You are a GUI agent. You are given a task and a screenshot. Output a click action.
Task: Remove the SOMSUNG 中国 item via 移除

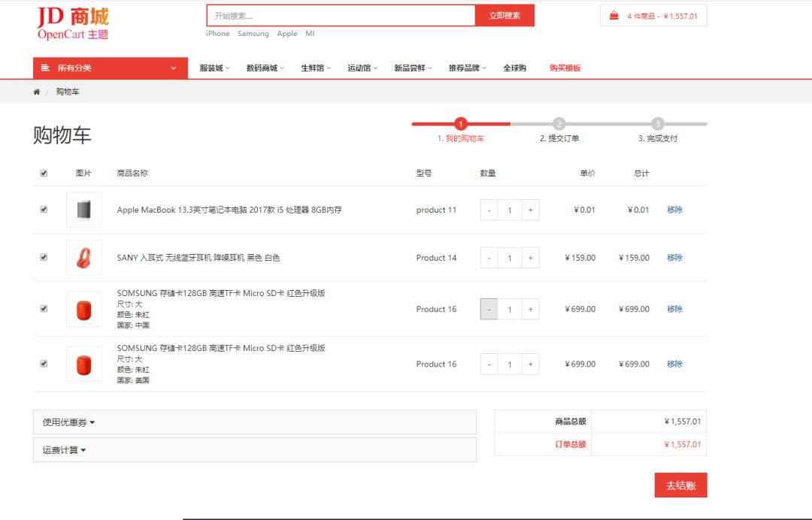point(674,309)
